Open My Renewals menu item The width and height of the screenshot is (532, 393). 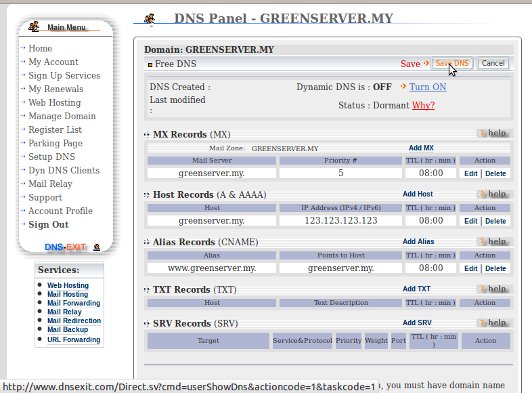(x=56, y=89)
